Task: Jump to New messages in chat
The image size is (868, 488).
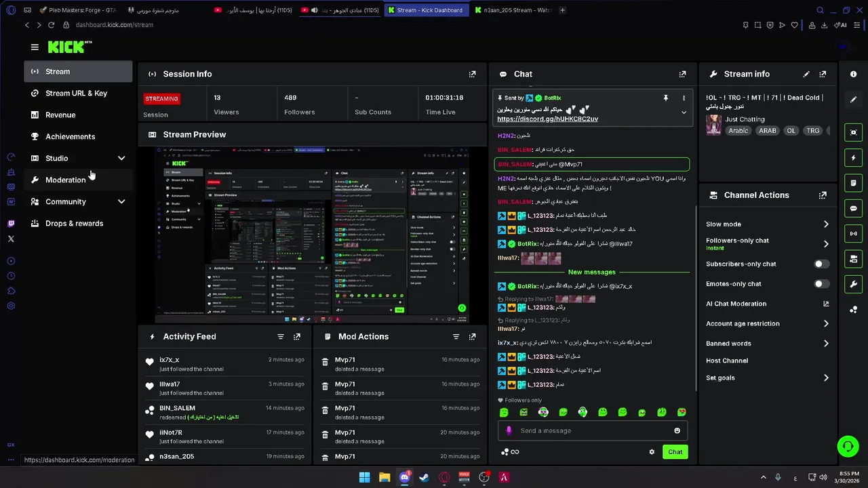Action: coord(591,272)
